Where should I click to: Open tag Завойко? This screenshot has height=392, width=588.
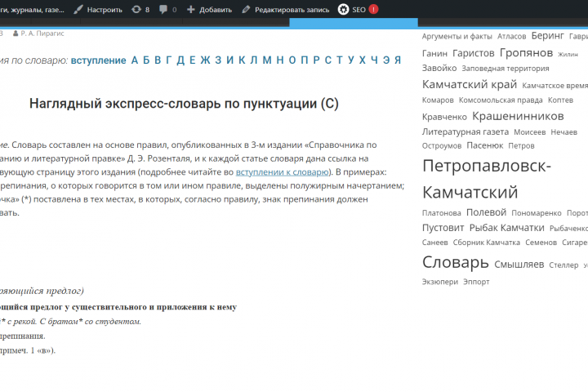point(439,69)
